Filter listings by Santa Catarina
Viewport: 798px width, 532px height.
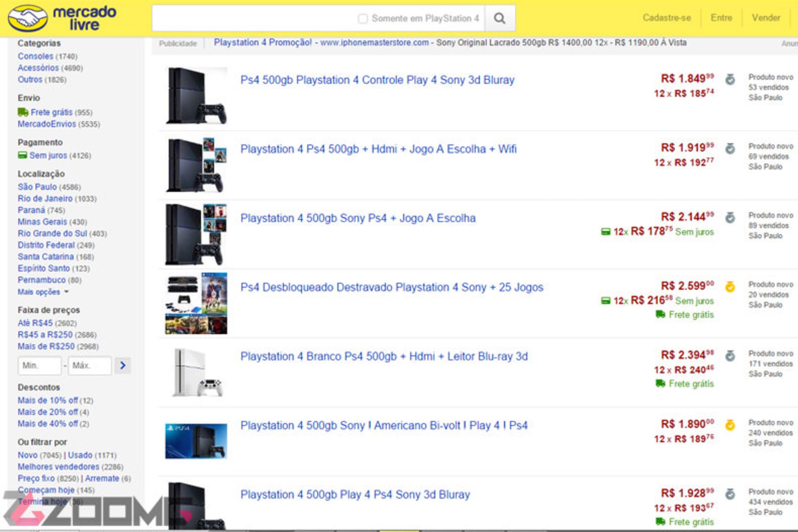click(x=46, y=257)
